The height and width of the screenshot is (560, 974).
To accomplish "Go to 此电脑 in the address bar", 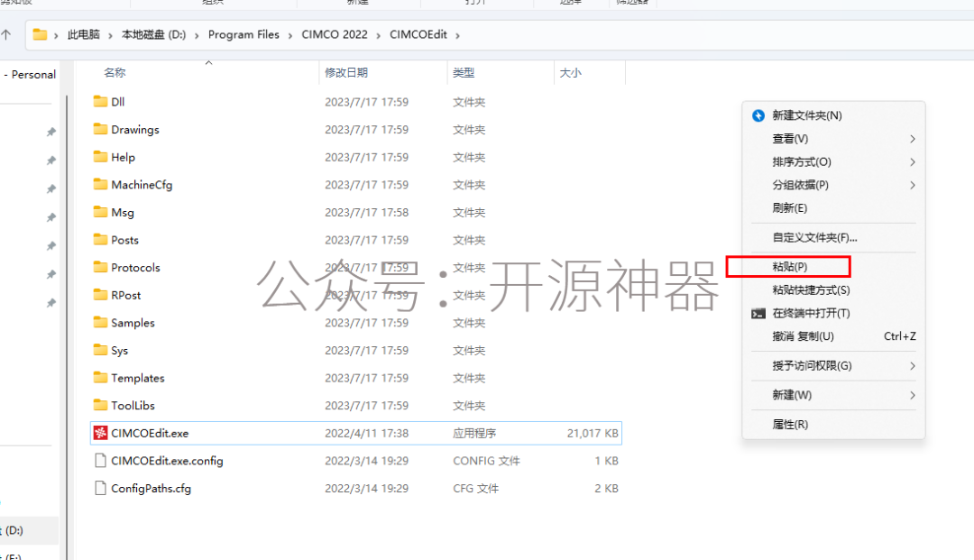I will pyautogui.click(x=84, y=35).
